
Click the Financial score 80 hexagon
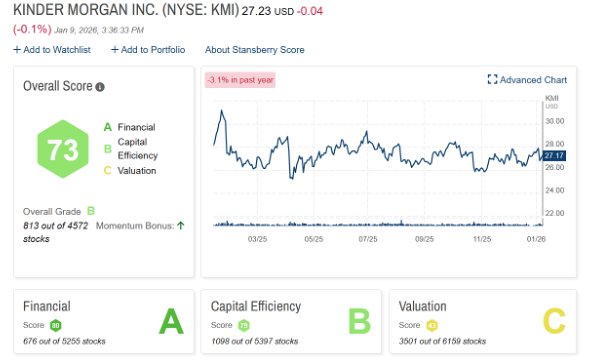click(x=56, y=325)
